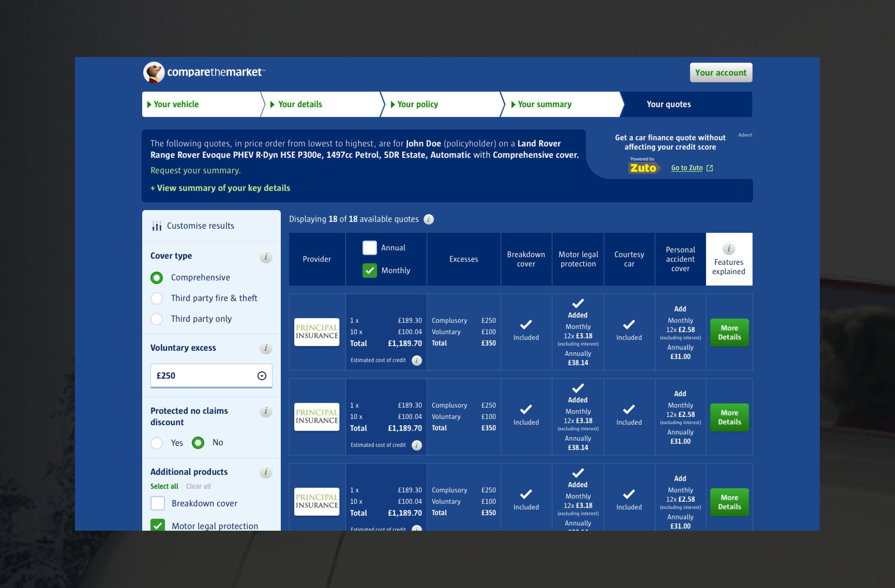This screenshot has height=588, width=895.
Task: Click Protected no claims discount info icon
Action: 266,411
